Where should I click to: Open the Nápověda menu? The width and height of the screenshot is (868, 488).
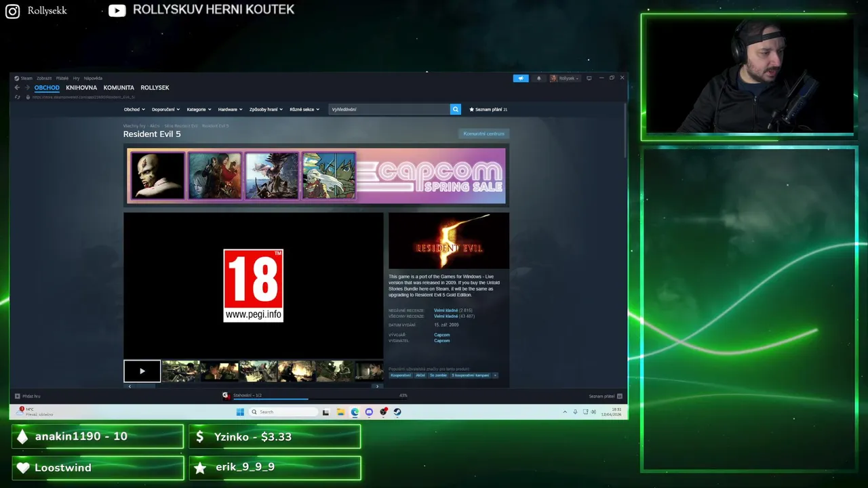pyautogui.click(x=93, y=78)
